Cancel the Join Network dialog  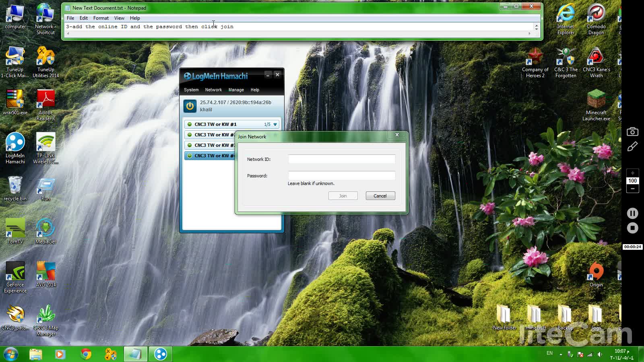click(x=380, y=195)
